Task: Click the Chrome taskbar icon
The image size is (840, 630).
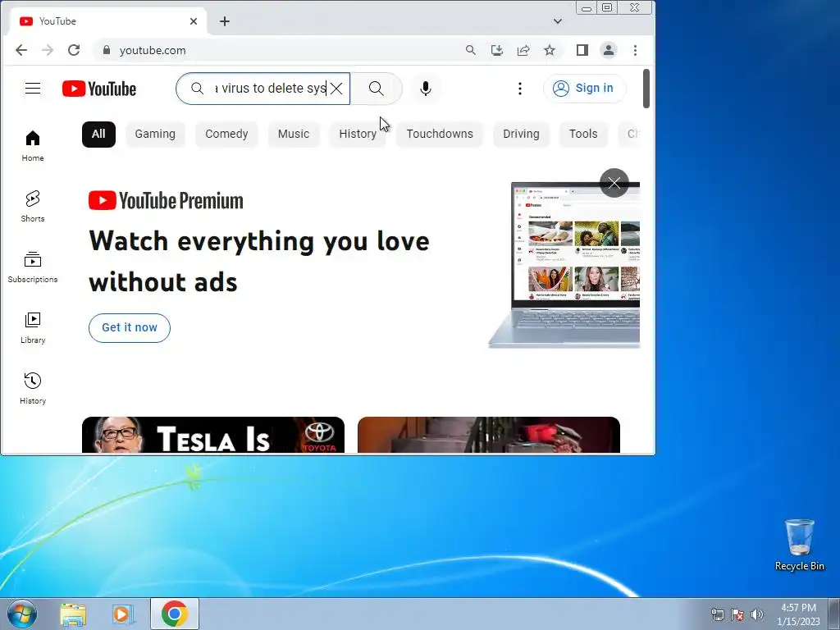Action: click(175, 614)
